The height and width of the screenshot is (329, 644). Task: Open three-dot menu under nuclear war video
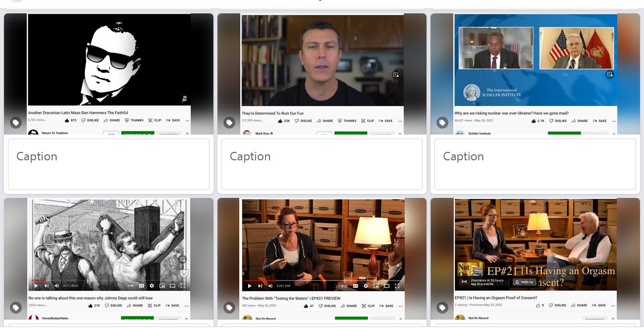(613, 121)
